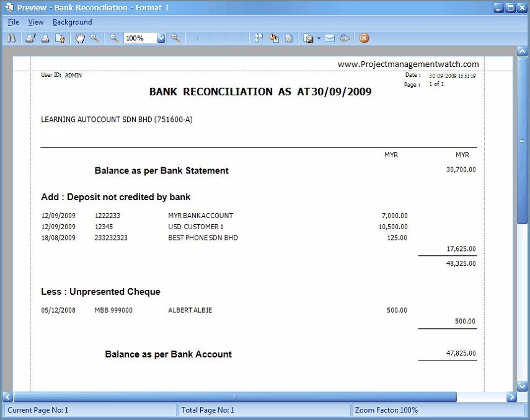Click the www.Projectmanagementwatch.com header text
The image size is (530, 420).
point(409,64)
